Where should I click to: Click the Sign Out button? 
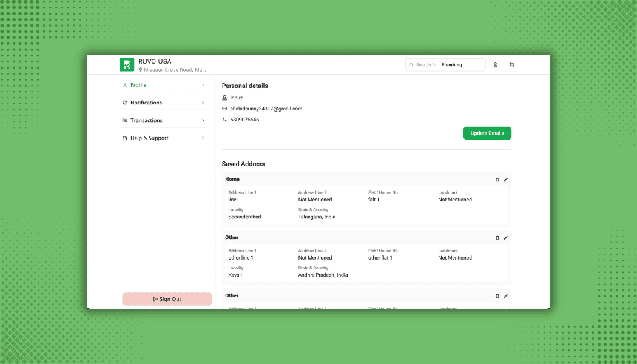tap(167, 299)
